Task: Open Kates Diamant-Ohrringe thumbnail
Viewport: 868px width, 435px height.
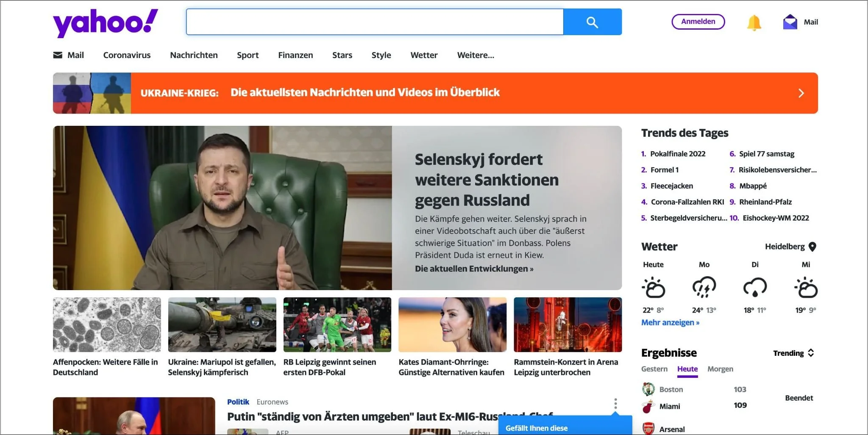Action: [453, 324]
